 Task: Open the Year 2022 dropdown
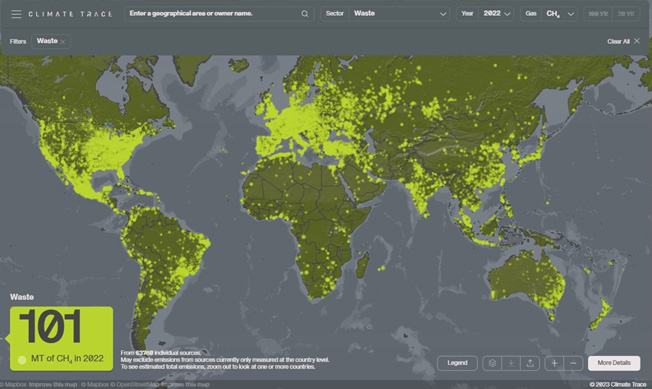pyautogui.click(x=485, y=14)
